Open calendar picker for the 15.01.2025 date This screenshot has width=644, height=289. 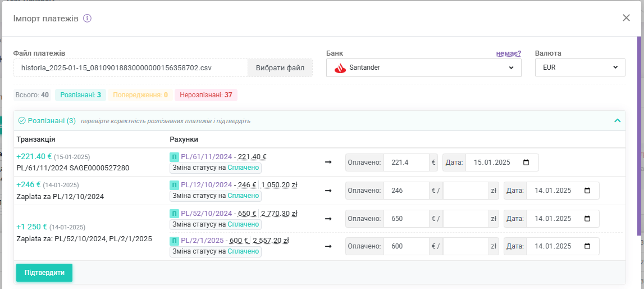(x=526, y=162)
